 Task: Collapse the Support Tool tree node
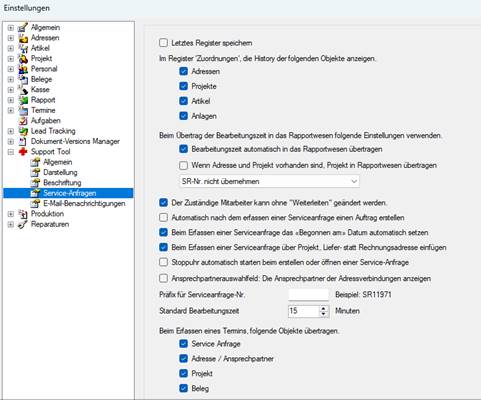[11, 152]
